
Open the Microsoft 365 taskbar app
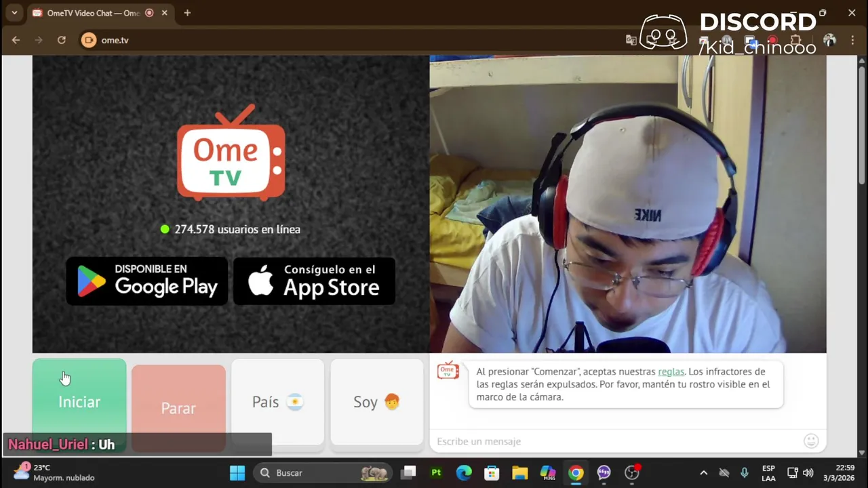pyautogui.click(x=547, y=472)
